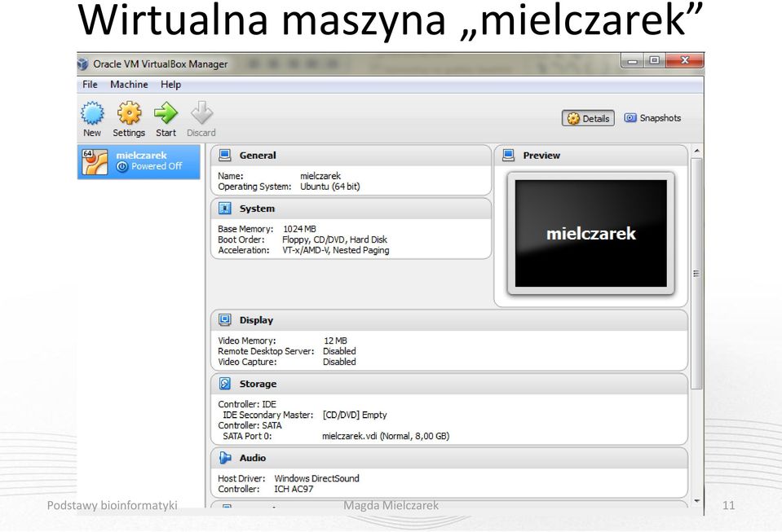Click the VirtualBox cube title icon
Screen dimensions: 782x532
pos(83,64)
